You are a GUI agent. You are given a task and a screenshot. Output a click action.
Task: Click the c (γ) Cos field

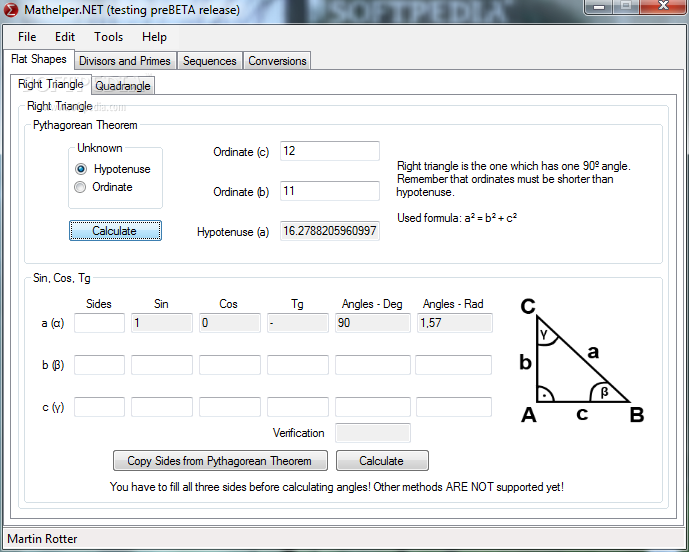[230, 407]
